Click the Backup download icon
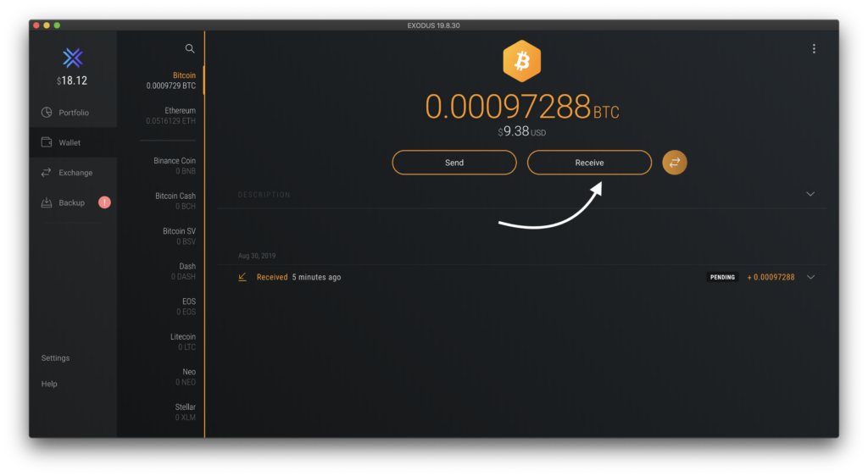Image resolution: width=868 pixels, height=476 pixels. point(47,202)
